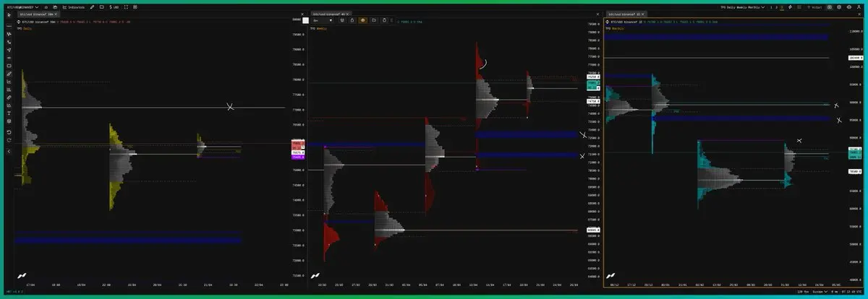Screen dimensions: 868x299
Task: Add a widget with the Widget button
Action: (x=814, y=7)
